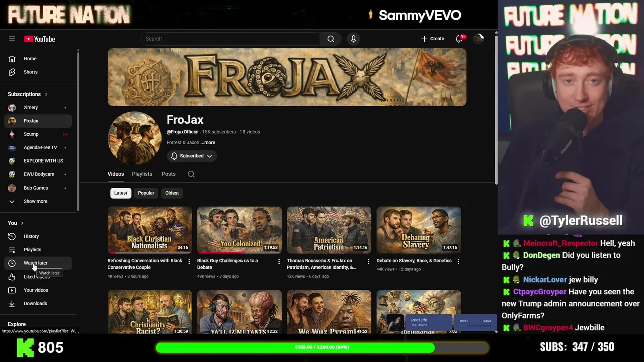Click chat username Meincraft_Respector
The width and height of the screenshot is (644, 362).
click(560, 243)
